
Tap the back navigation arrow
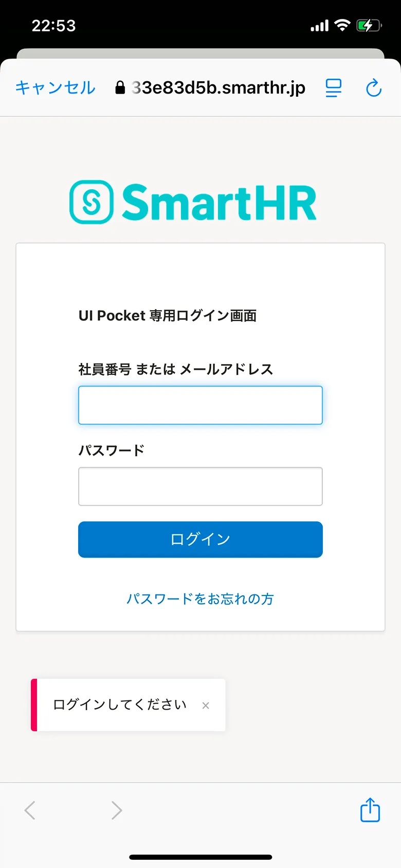29,810
